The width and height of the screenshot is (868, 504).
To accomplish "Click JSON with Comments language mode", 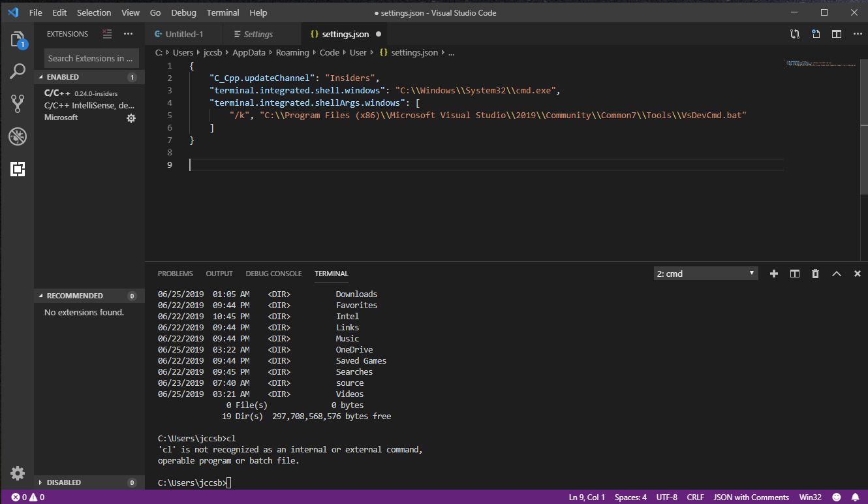I will pyautogui.click(x=751, y=497).
